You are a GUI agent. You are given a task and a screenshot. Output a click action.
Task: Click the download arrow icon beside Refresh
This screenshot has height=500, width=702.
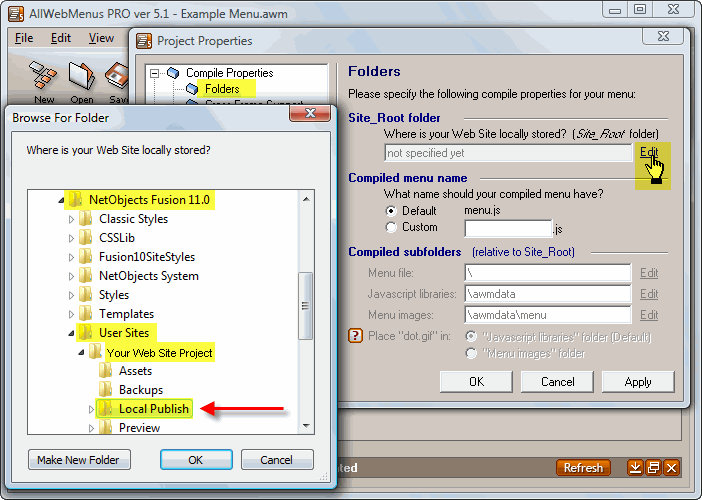[x=635, y=468]
